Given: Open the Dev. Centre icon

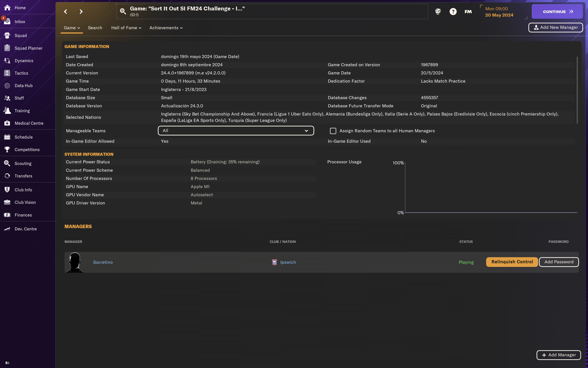Looking at the screenshot, I should pos(7,229).
